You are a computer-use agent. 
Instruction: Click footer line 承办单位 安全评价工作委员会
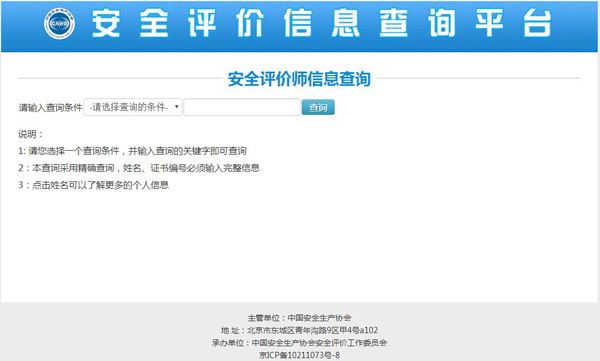click(x=299, y=343)
